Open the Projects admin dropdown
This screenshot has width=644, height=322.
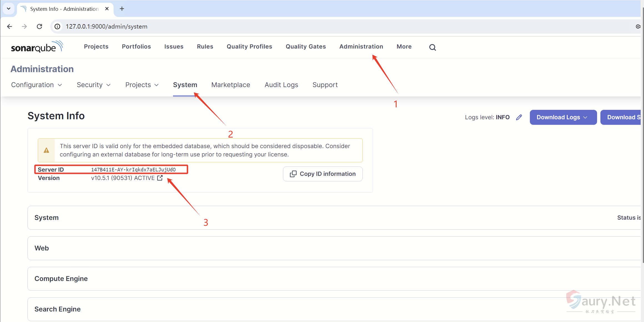tap(142, 85)
